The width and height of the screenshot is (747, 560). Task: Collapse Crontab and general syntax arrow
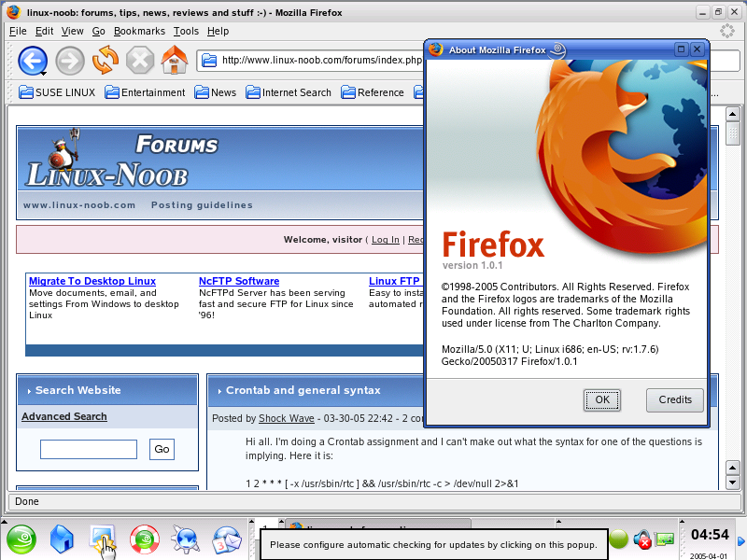tap(219, 391)
